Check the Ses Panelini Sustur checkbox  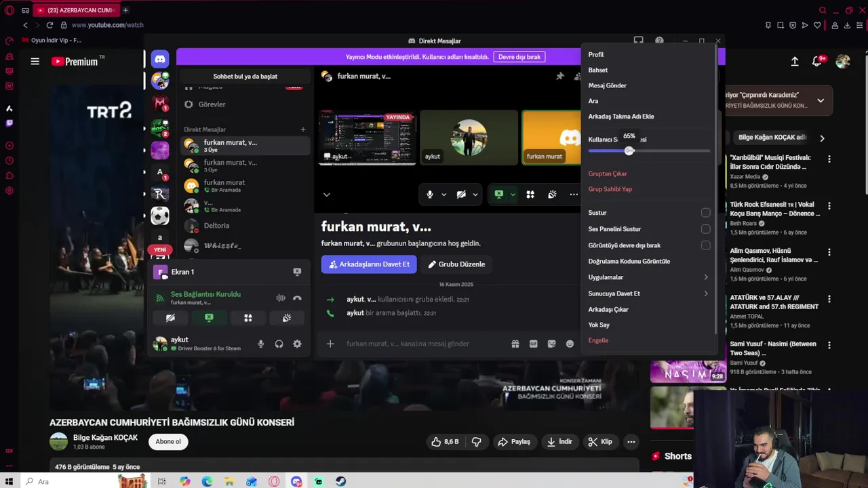pyautogui.click(x=706, y=229)
